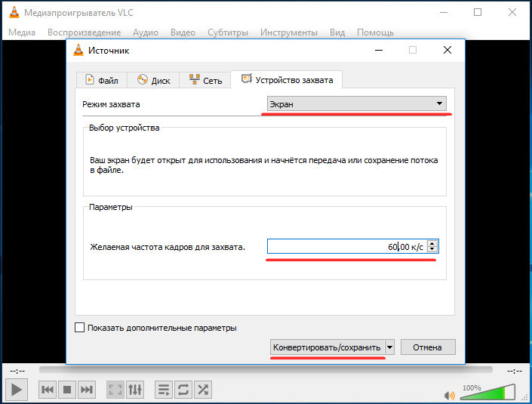The height and width of the screenshot is (404, 532).
Task: Select the Устройство захвата tab
Action: coord(287,80)
